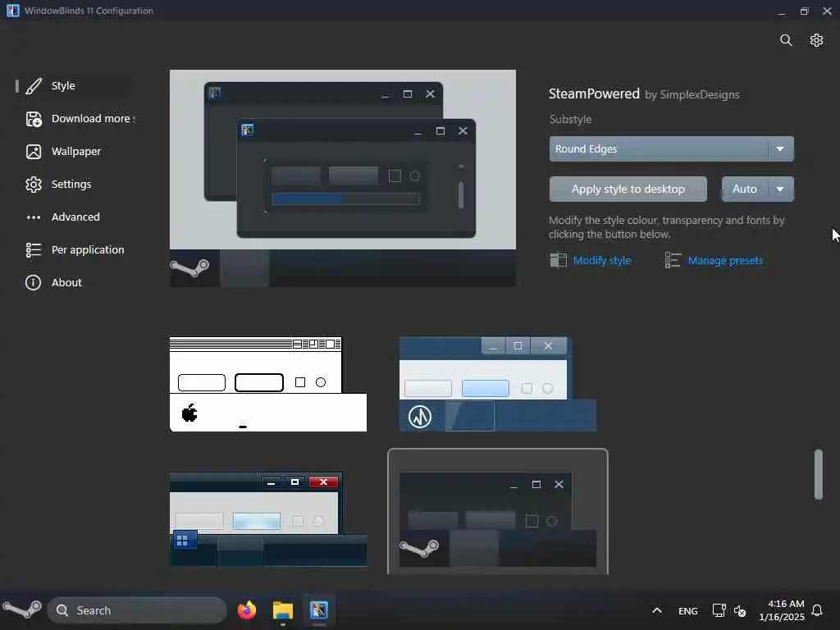Screen dimensions: 840x630
Task: Open File Explorer from the taskbar
Action: pyautogui.click(x=282, y=610)
